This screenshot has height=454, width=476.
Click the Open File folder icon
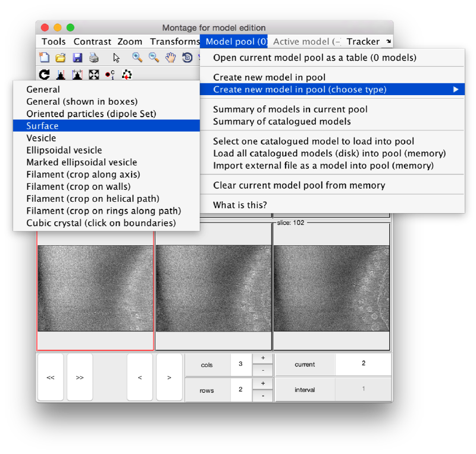pyautogui.click(x=60, y=58)
